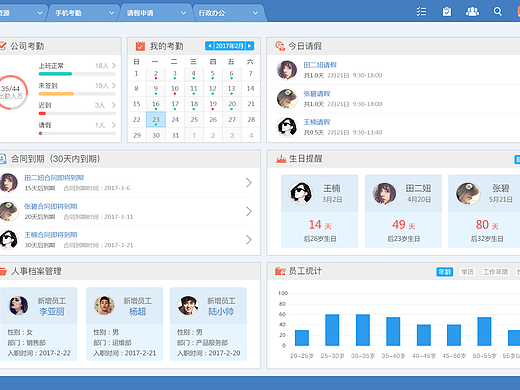Viewport: 520px width, 390px height.
Task: Click the 未签到 orange progress bar
Action: point(56,94)
